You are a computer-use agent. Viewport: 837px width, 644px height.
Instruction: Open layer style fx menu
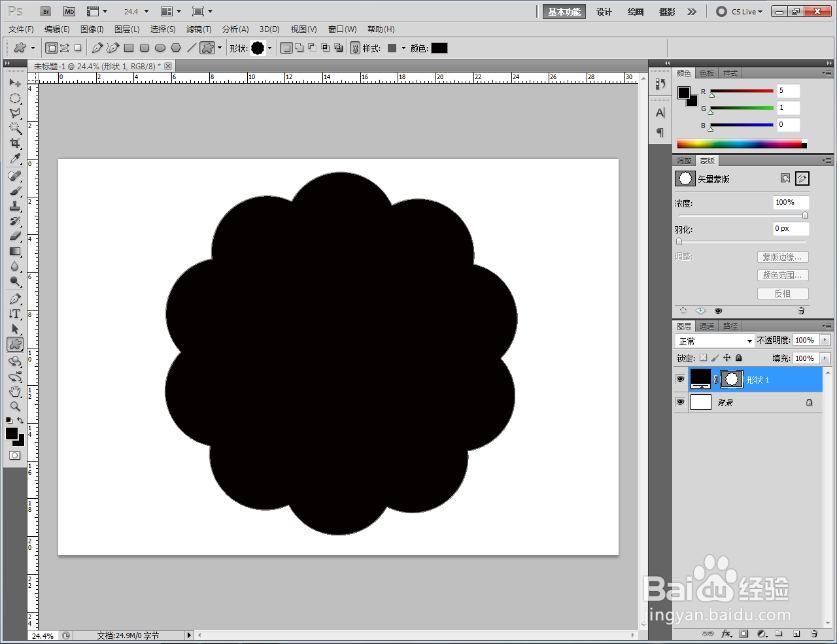click(x=726, y=634)
